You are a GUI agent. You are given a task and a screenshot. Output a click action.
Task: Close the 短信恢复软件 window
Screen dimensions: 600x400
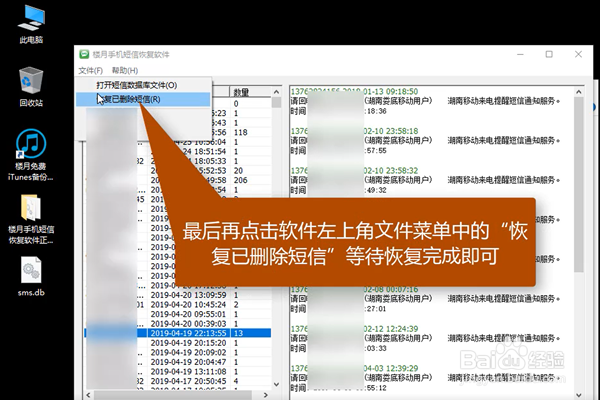578,54
